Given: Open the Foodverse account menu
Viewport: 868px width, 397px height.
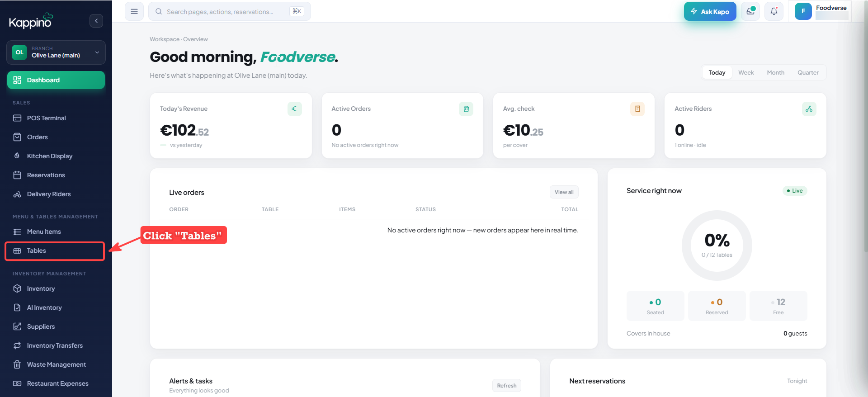Looking at the screenshot, I should [x=820, y=11].
